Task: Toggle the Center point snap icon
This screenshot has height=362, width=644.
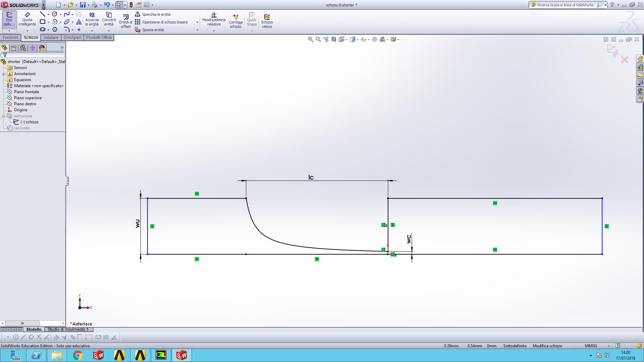Action: [x=16, y=337]
